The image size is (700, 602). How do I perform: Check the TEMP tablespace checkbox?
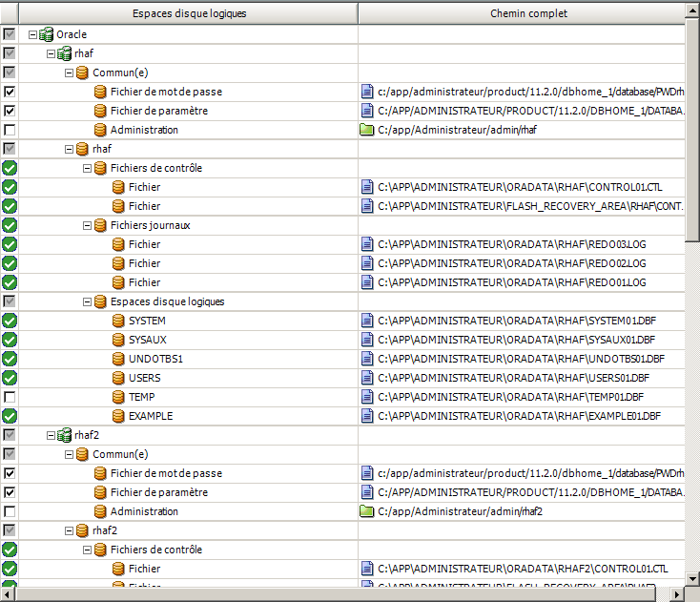click(10, 397)
